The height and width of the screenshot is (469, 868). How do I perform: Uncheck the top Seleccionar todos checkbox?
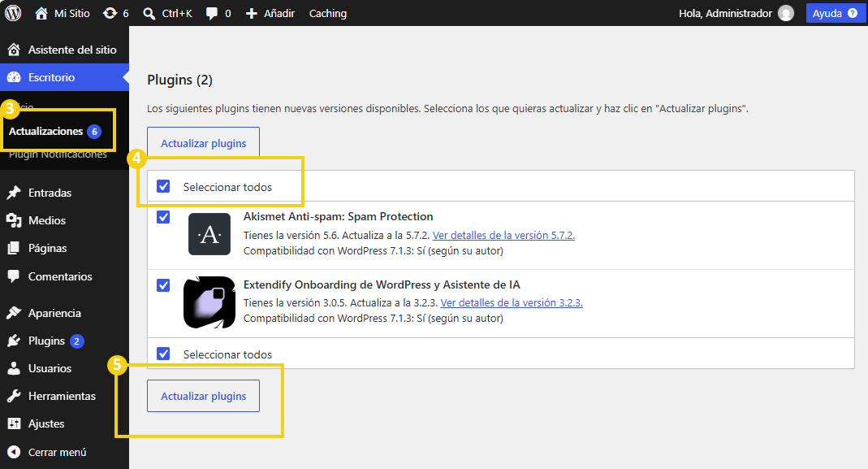click(x=163, y=186)
